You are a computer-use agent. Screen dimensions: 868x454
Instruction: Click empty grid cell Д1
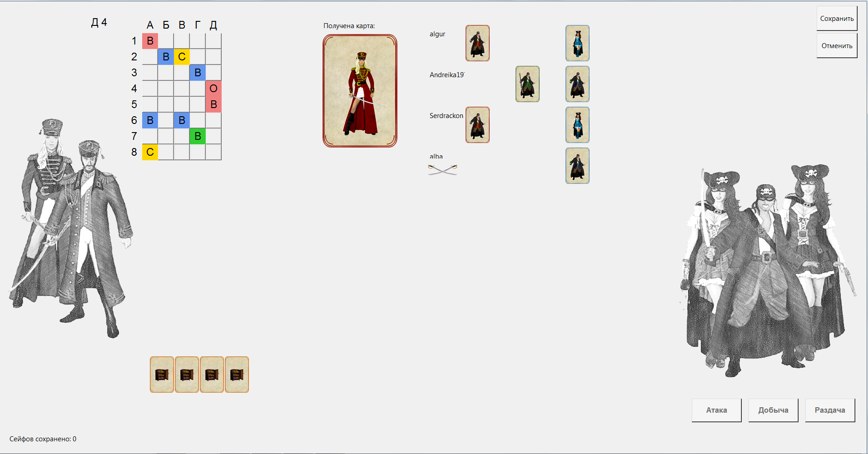click(x=213, y=41)
